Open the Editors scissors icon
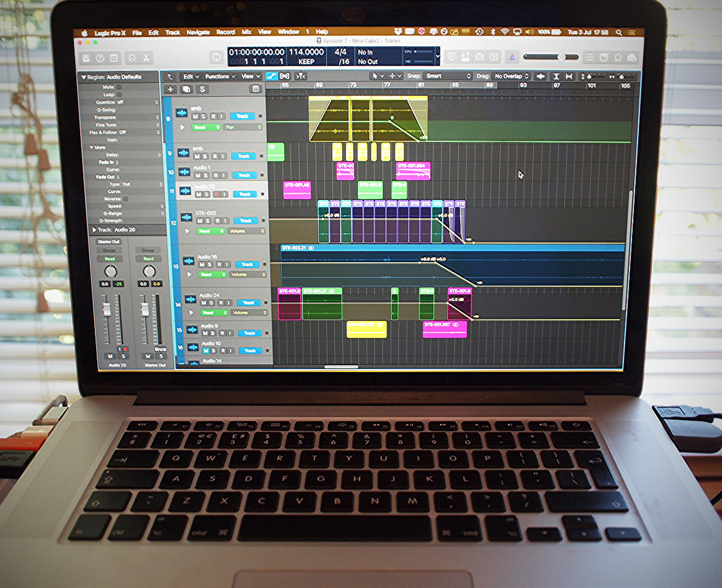The height and width of the screenshot is (588, 722). [146, 58]
